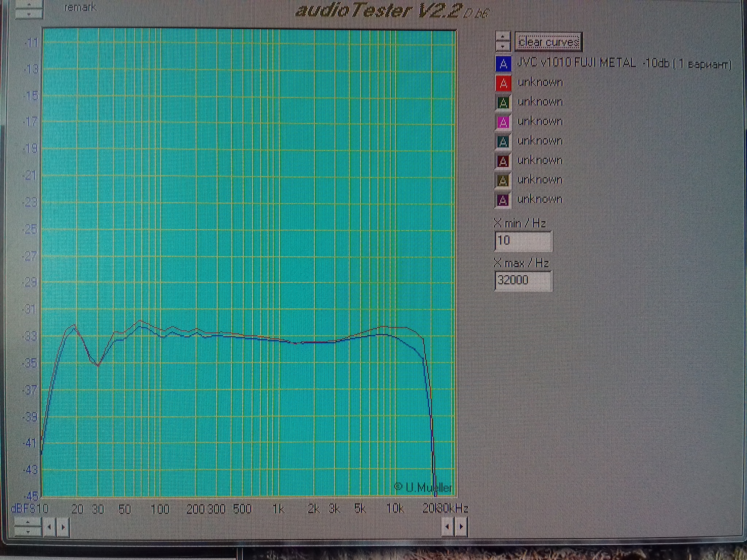Click the purple curve A icon
The height and width of the screenshot is (560, 747).
(503, 200)
